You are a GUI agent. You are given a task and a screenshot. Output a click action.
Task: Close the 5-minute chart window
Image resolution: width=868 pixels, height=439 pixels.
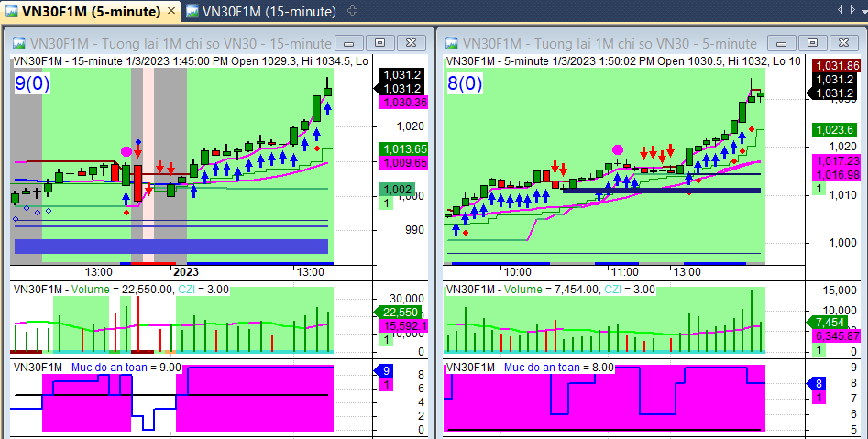[843, 43]
